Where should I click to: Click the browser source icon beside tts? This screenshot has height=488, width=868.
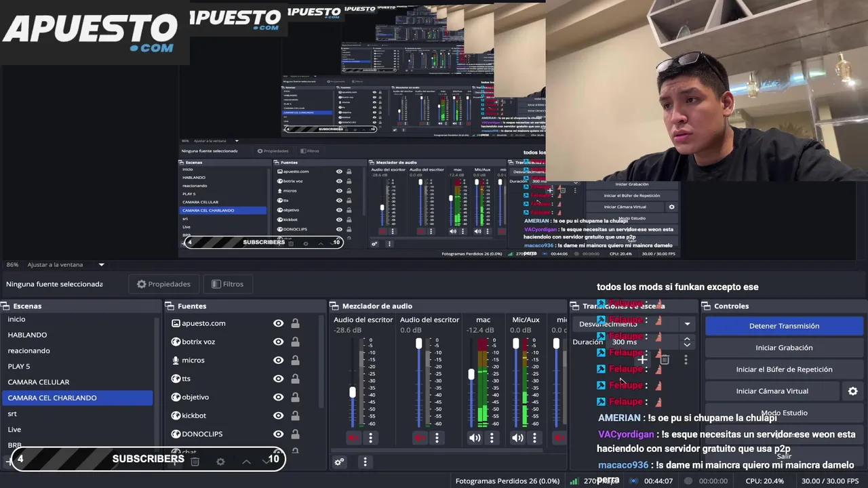[x=176, y=379]
